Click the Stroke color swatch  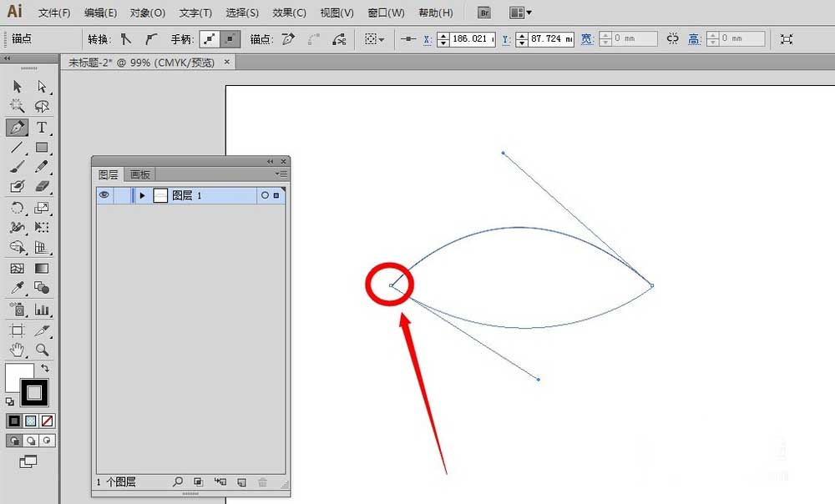click(34, 393)
